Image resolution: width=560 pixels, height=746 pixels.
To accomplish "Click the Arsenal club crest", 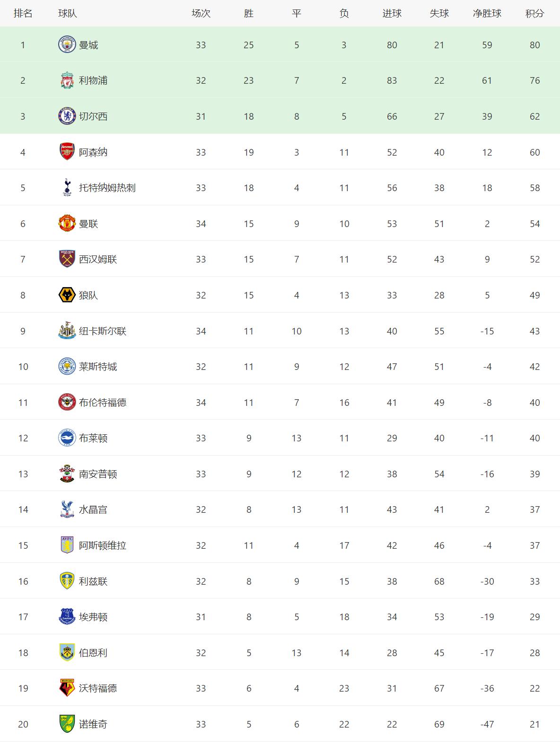I will pyautogui.click(x=67, y=152).
